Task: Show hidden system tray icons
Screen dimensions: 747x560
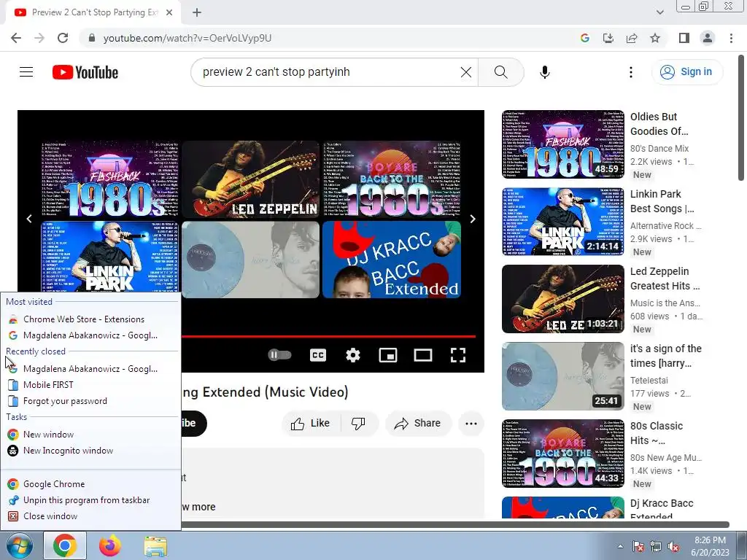Action: (620, 547)
